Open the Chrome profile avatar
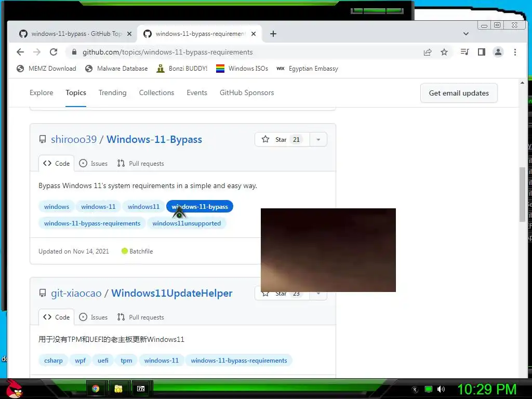This screenshot has height=399, width=532. (x=498, y=52)
